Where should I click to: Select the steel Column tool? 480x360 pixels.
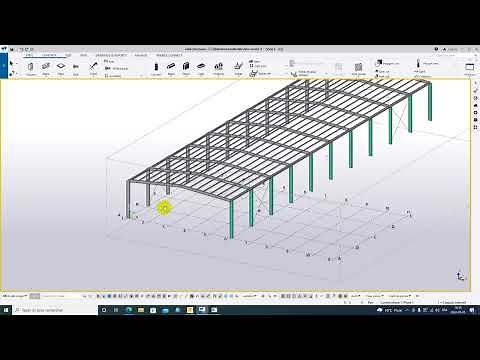coord(31,68)
